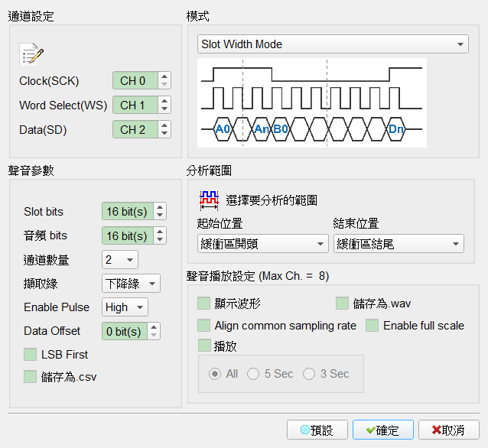Select the 5 Sec radio button
488x448 pixels.
[253, 374]
